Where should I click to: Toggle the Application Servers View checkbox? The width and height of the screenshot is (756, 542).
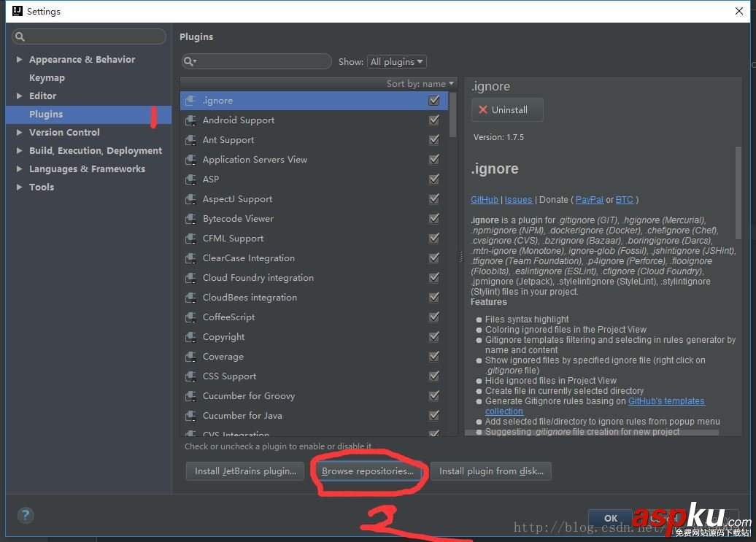coord(434,159)
